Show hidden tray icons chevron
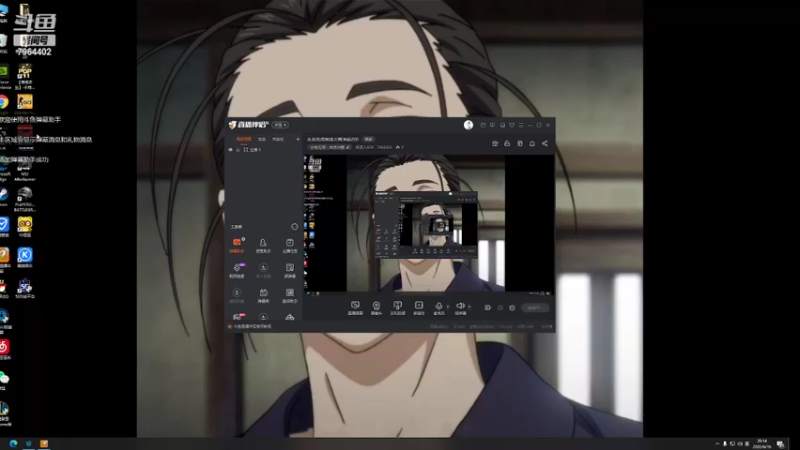Viewport: 800px width, 450px height. pos(717,444)
